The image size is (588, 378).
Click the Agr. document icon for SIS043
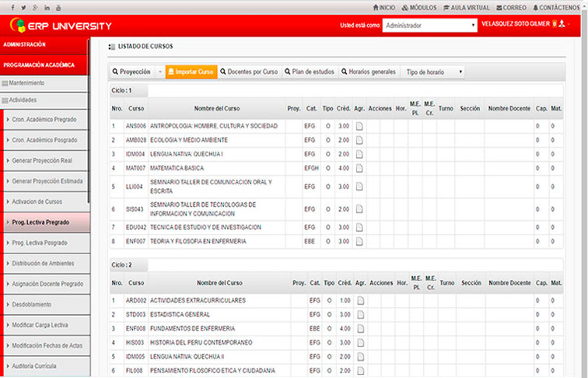tap(359, 209)
